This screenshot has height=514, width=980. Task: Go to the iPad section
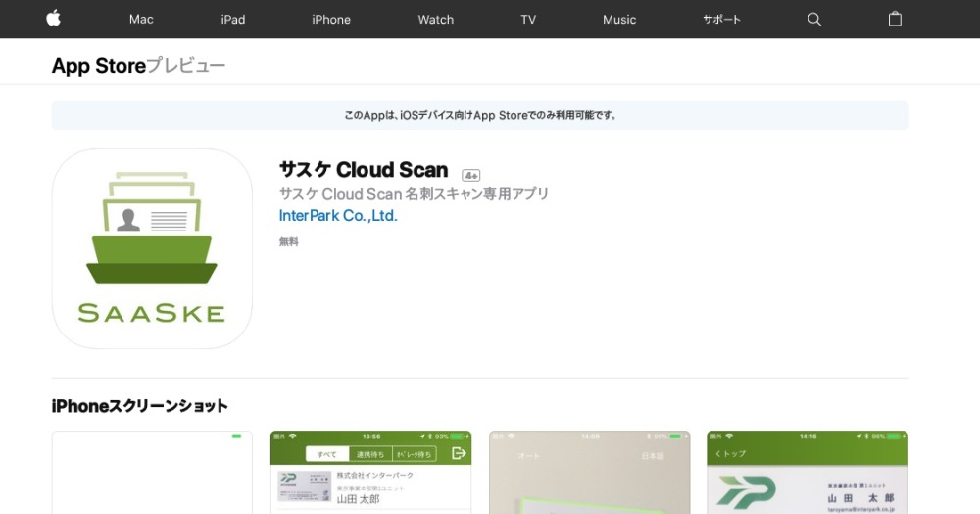[233, 20]
